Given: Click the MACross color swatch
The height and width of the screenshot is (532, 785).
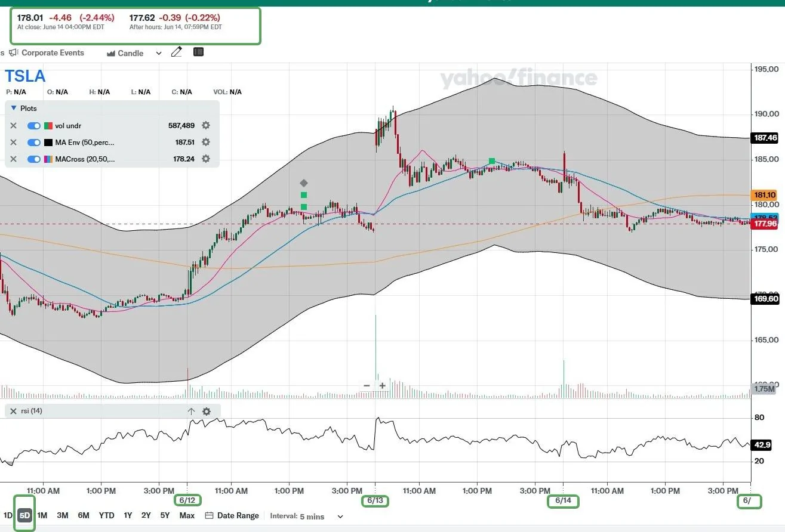Looking at the screenshot, I should 48,159.
